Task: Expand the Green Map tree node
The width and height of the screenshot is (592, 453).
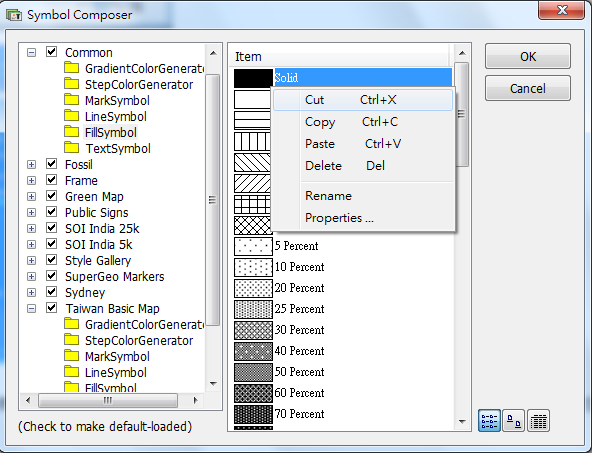Action: coord(32,197)
